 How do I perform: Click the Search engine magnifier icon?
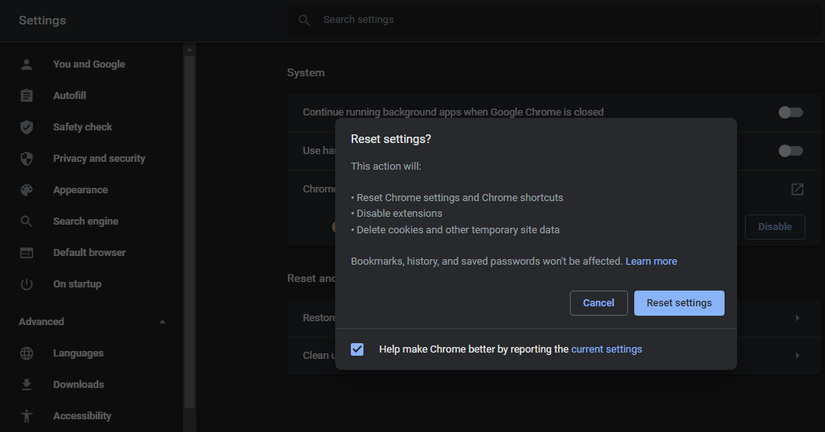point(27,221)
